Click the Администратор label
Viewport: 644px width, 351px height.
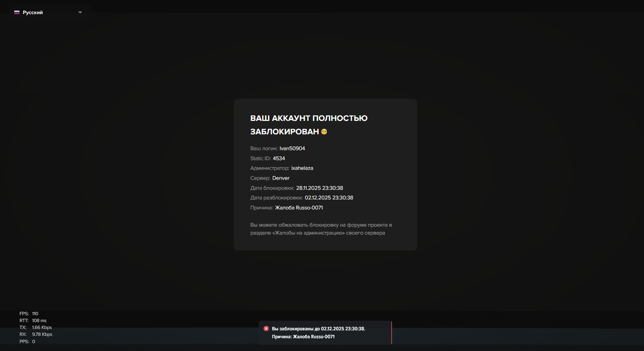(x=270, y=168)
